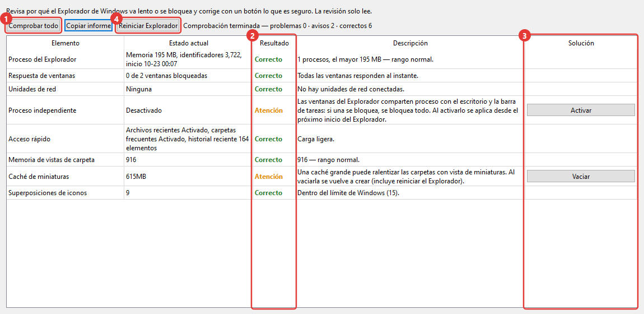Click the Comprobar todo button
This screenshot has height=314, width=644.
[x=34, y=26]
